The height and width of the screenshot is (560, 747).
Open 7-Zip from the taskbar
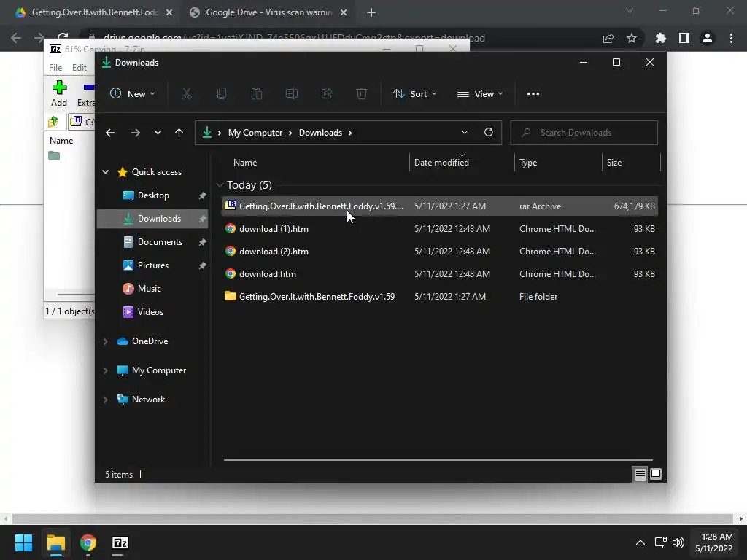120,542
